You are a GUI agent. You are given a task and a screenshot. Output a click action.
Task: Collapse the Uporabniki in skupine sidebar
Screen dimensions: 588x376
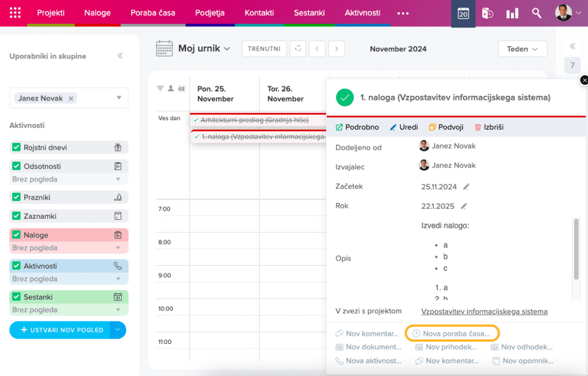[x=120, y=56]
